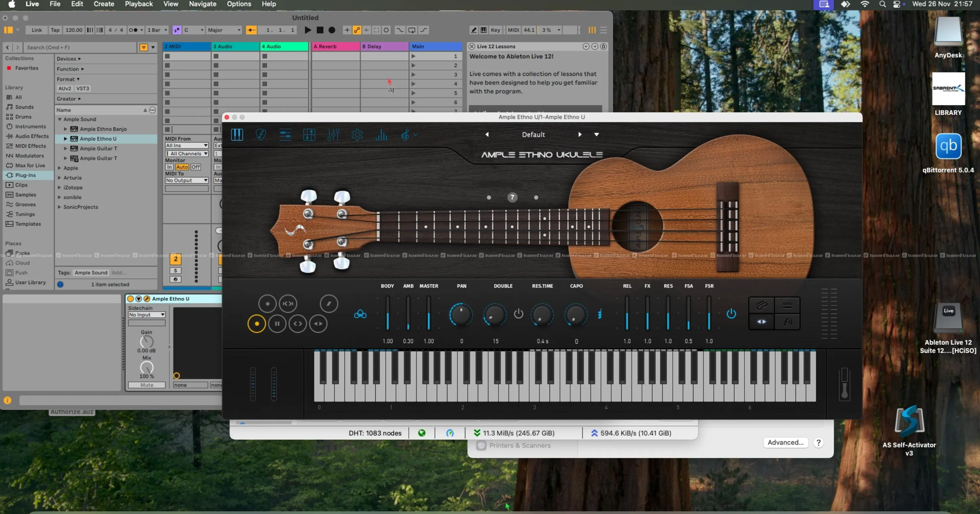The width and height of the screenshot is (980, 514).
Task: Toggle the blue FX power button in plugin
Action: 731,314
